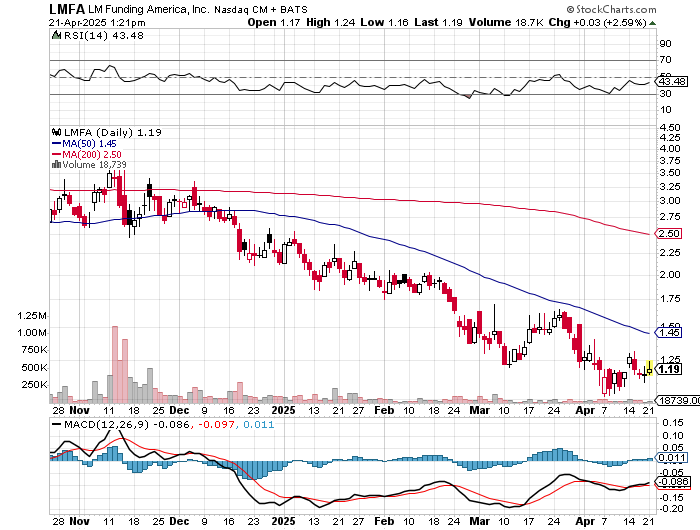Click the Last 1.19 value in header
This screenshot has width=700, height=530.
(438, 22)
